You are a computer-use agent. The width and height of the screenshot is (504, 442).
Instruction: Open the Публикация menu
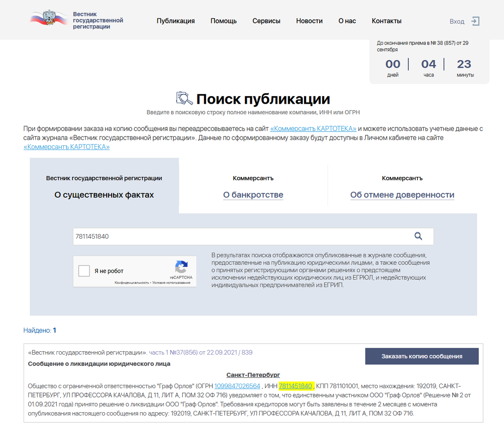[176, 21]
